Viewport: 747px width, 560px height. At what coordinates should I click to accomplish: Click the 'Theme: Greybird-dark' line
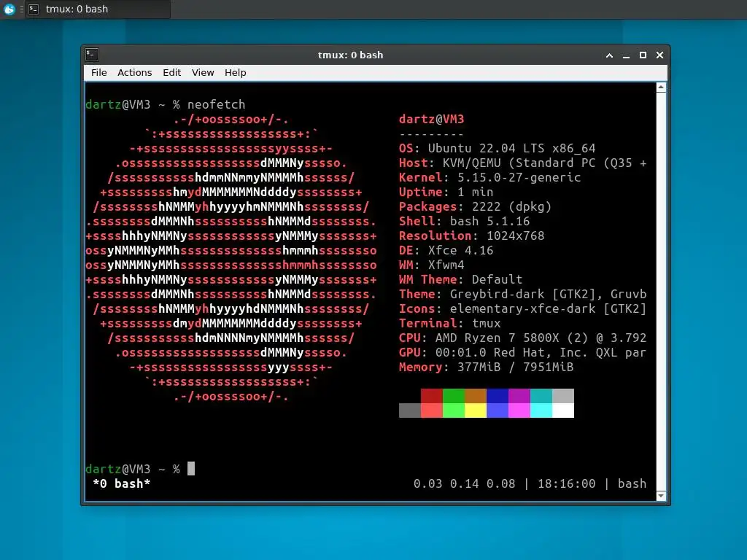pos(522,295)
